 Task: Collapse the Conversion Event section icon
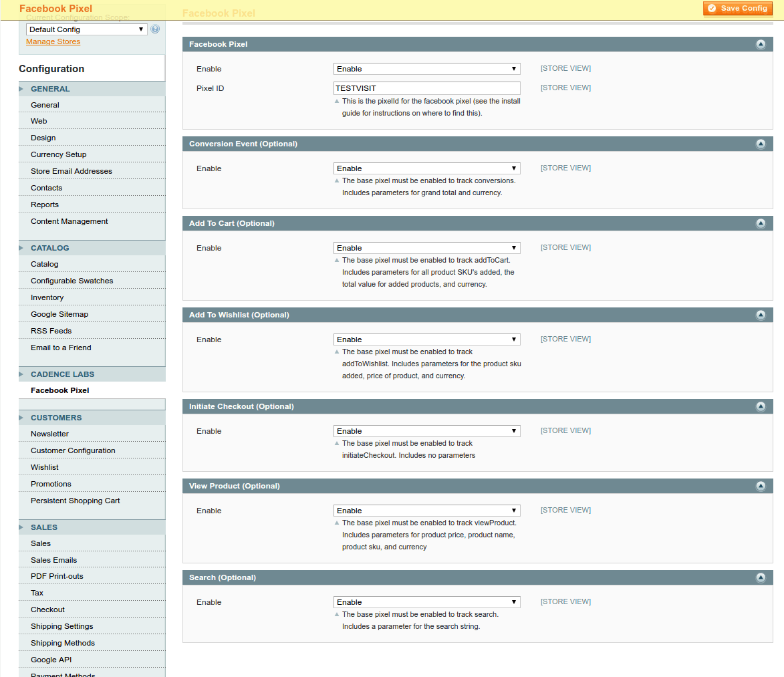(761, 144)
